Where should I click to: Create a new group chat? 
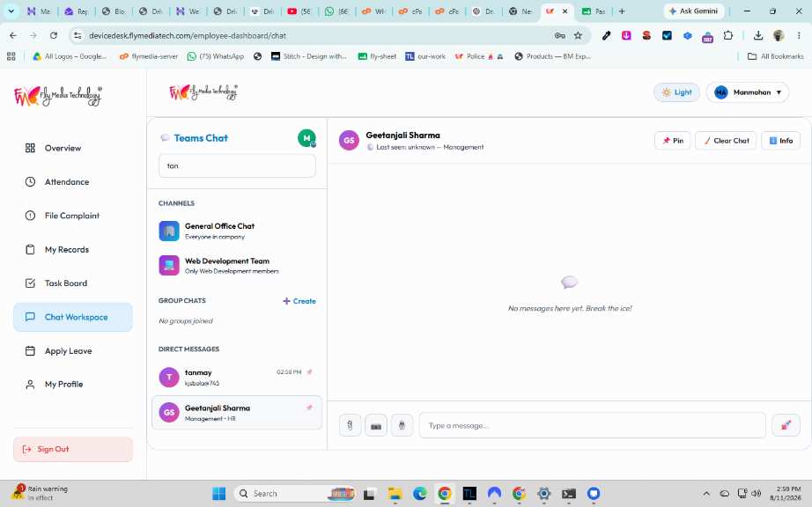point(299,301)
